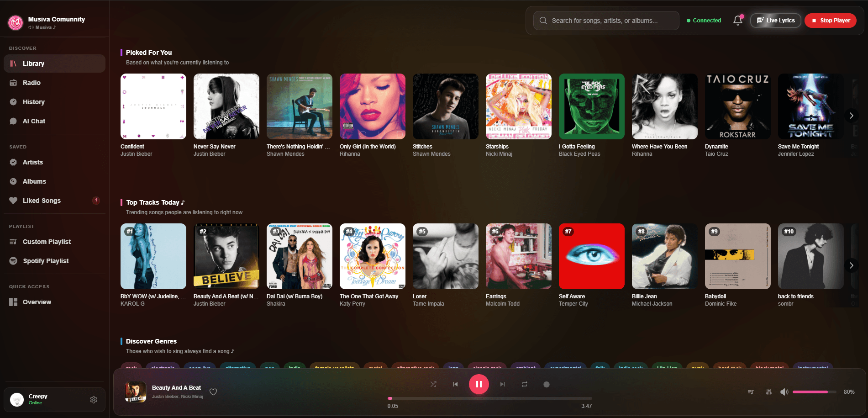Seek on the song progress bar
The height and width of the screenshot is (418, 868).
click(x=490, y=398)
